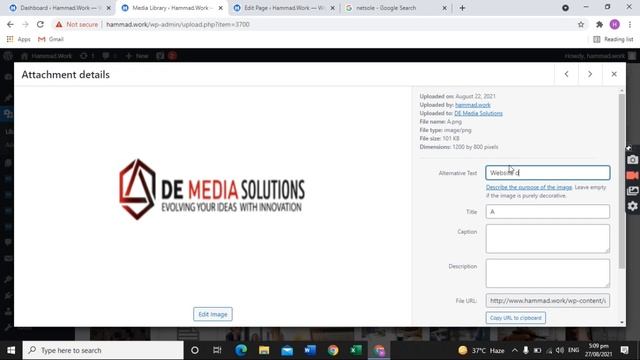Click the screen recorder camera icon
This screenshot has height=360, width=640.
pos(632,160)
